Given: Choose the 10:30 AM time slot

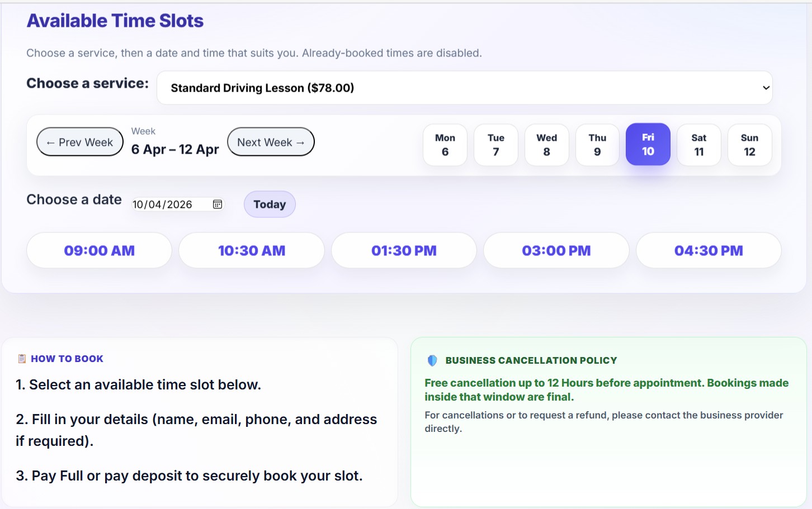Looking at the screenshot, I should click(251, 250).
